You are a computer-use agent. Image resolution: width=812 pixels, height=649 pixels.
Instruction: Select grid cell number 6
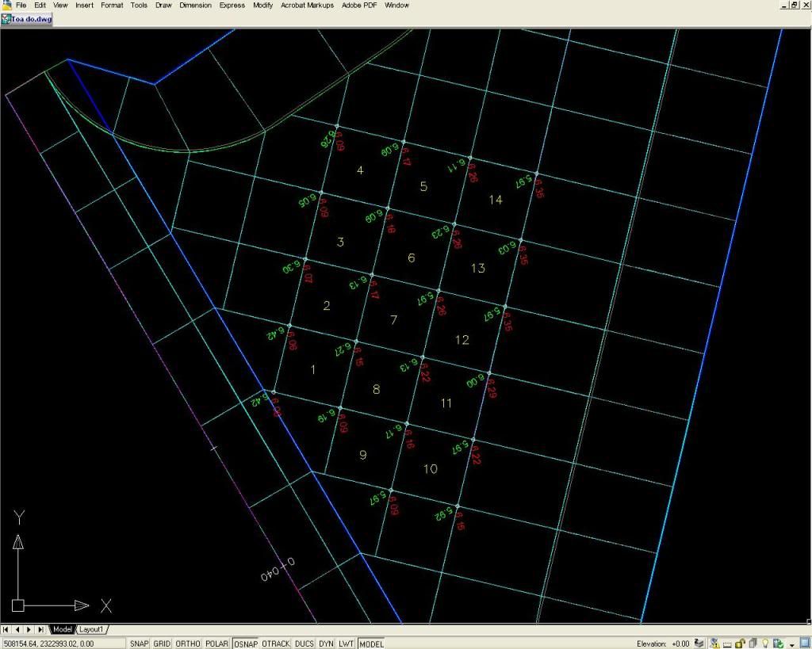point(412,258)
